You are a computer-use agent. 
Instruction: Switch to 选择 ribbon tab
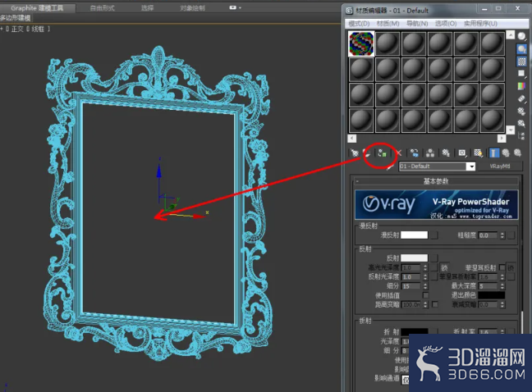click(x=147, y=8)
